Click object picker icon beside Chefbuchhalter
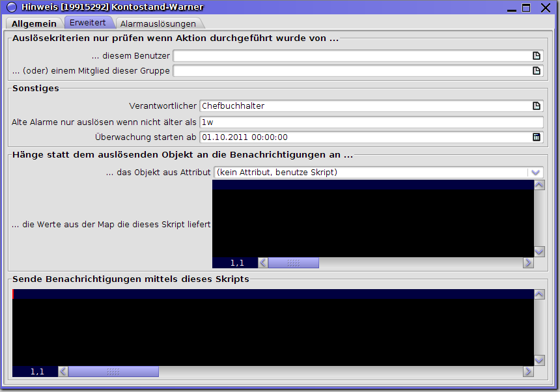This screenshot has height=392, width=560. (x=537, y=106)
